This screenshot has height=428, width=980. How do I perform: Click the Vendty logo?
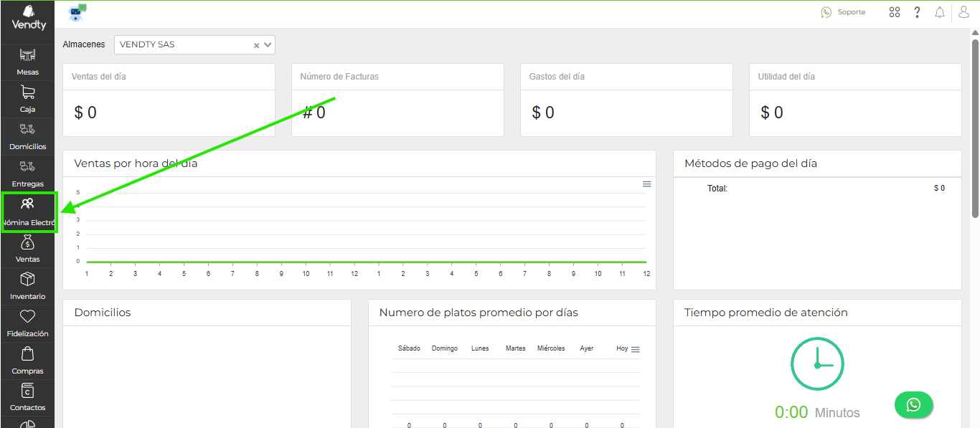tap(29, 18)
